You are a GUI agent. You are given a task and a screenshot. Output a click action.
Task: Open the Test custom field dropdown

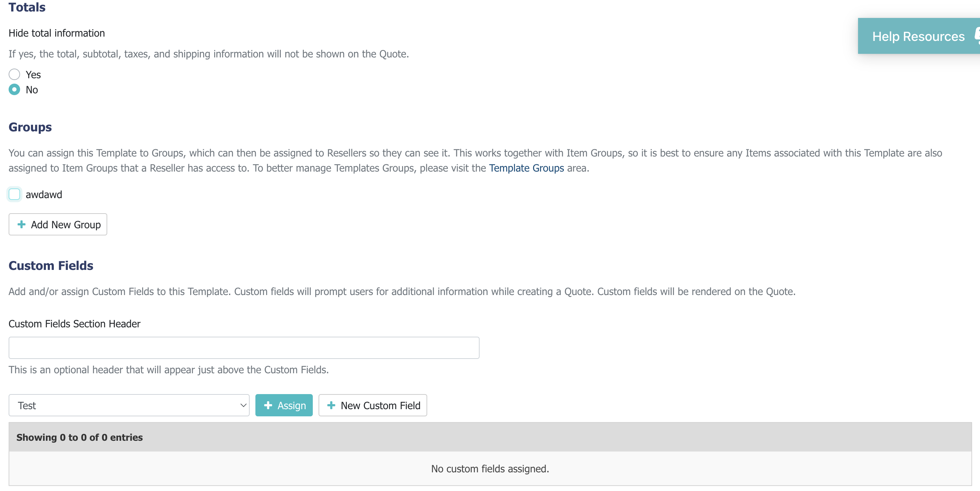128,405
